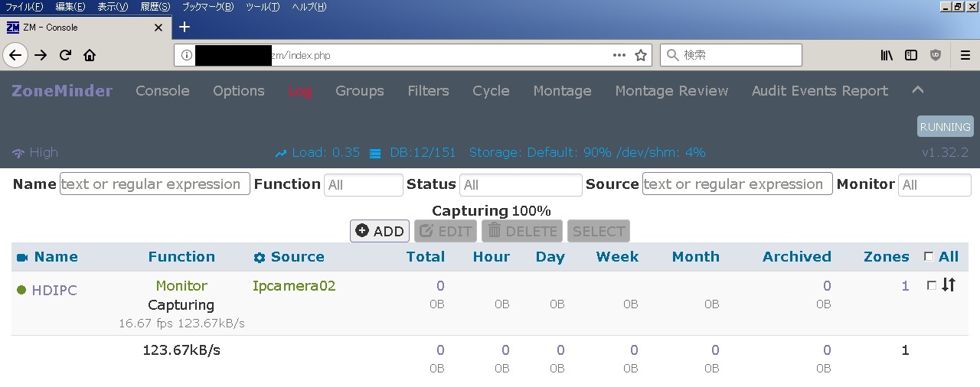This screenshot has width=980, height=387.
Task: Check the select All monitors checkbox
Action: 929,257
